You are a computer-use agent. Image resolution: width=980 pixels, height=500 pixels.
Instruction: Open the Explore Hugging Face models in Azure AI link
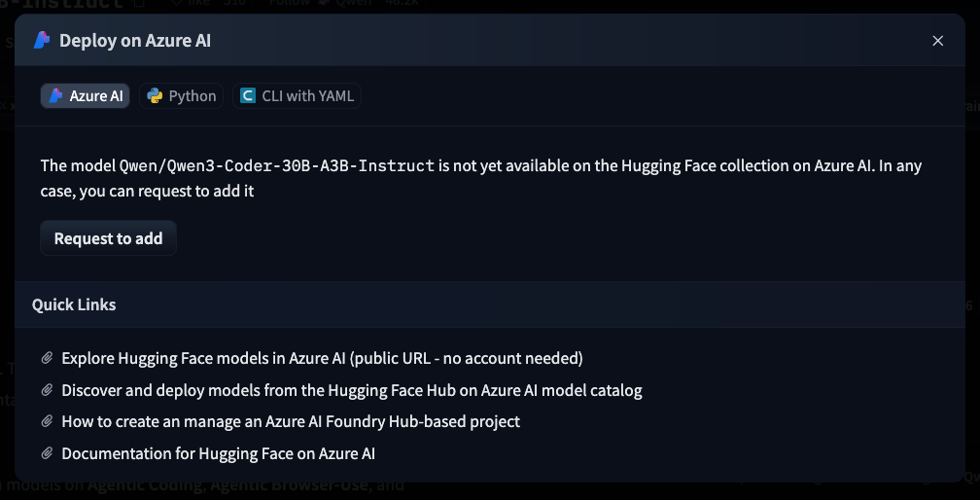click(322, 358)
